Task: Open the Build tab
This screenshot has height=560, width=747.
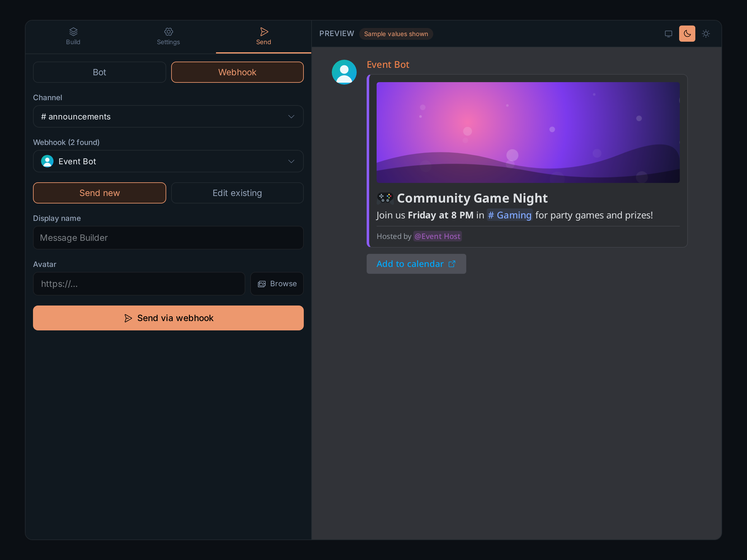Action: click(73, 36)
